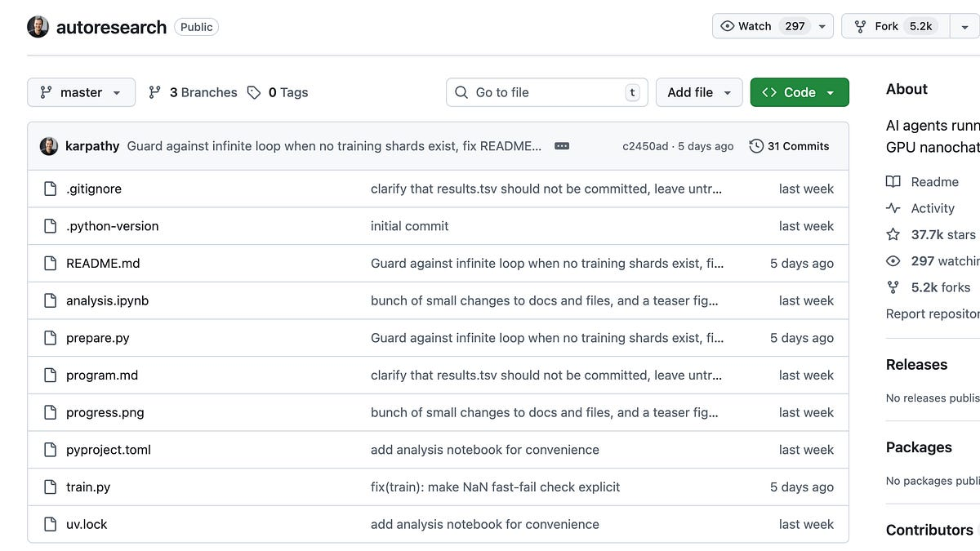Open the 'initial commit' message link
Image resolution: width=980 pixels, height=551 pixels.
[410, 226]
